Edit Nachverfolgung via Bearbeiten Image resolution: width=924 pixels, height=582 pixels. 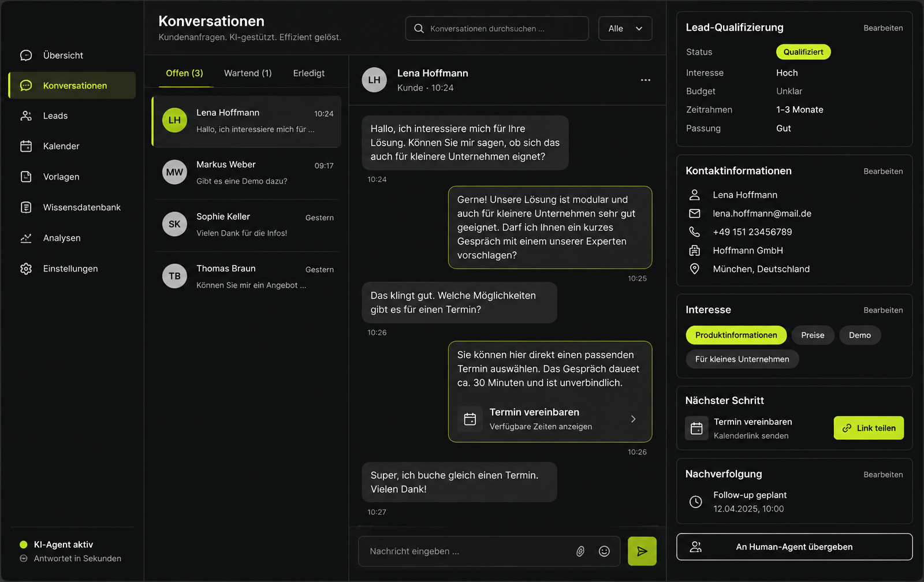click(x=883, y=475)
